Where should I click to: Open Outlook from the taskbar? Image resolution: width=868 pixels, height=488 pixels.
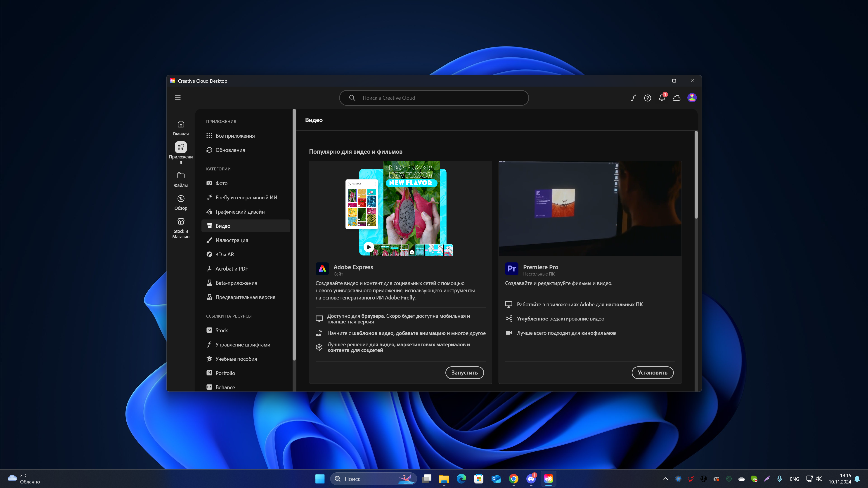pyautogui.click(x=496, y=479)
